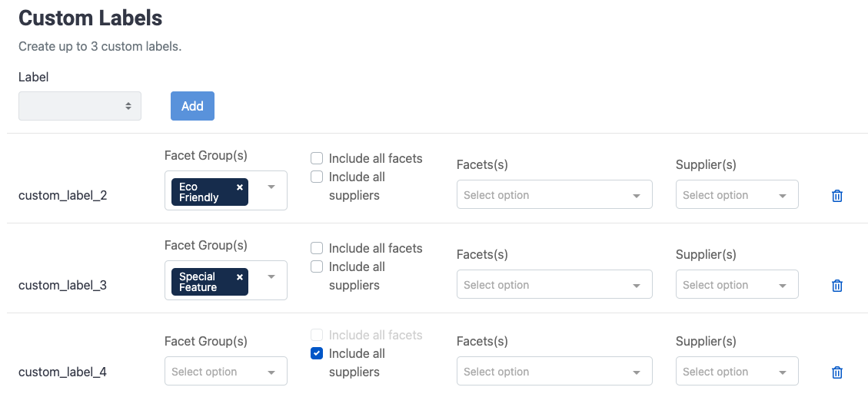The image size is (868, 407).
Task: Open Supplier(s) dropdown for custom_label_4
Action: pyautogui.click(x=737, y=371)
